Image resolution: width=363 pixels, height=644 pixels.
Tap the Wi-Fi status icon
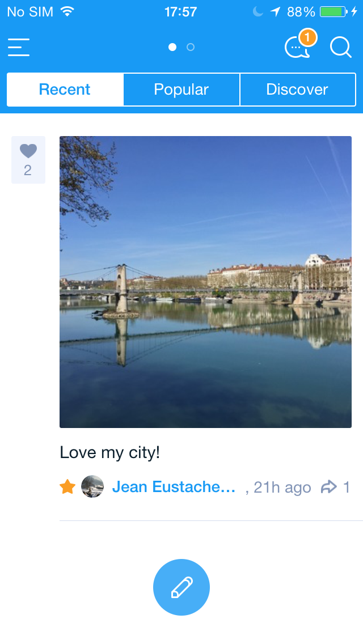click(67, 11)
